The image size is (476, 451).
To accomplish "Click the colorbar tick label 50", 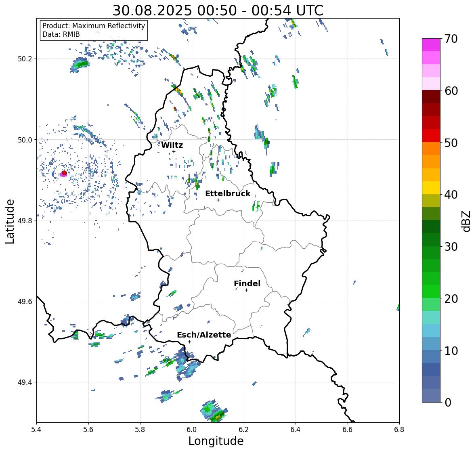I will point(451,143).
